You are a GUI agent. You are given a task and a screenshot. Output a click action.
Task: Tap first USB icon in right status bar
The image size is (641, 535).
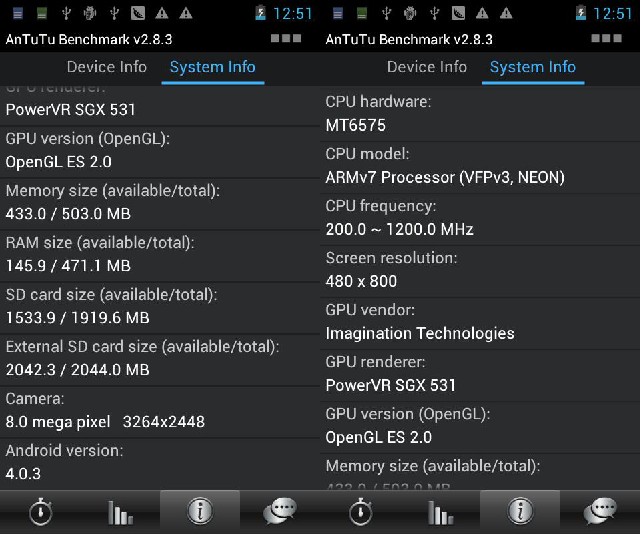pos(386,13)
